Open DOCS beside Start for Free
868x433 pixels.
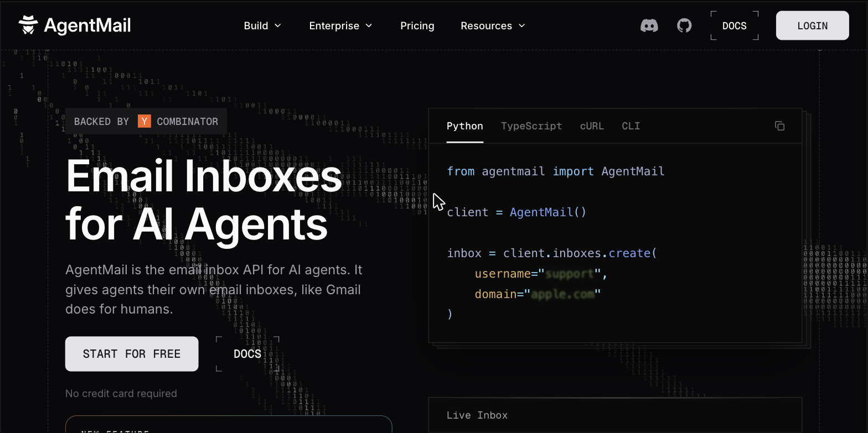pos(247,354)
